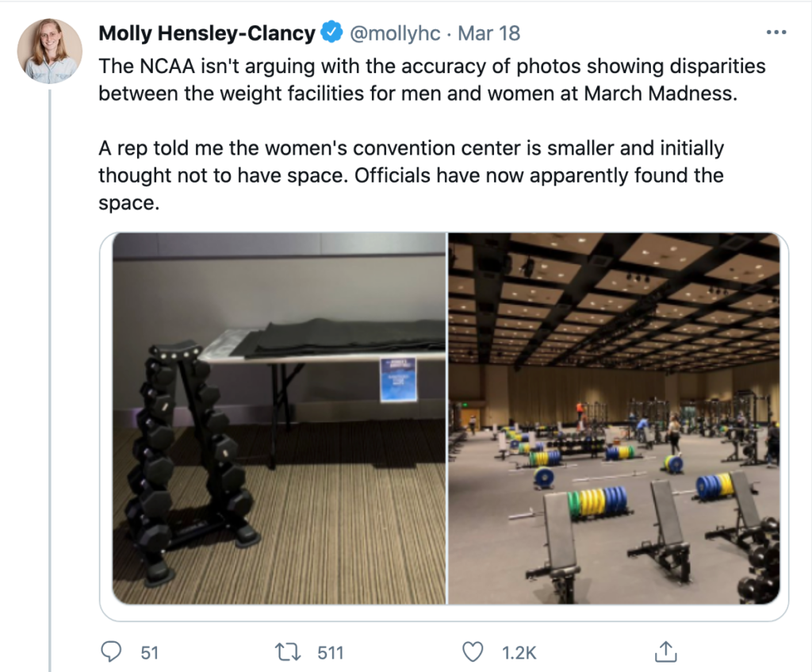Click the reply speech bubble icon
The height and width of the screenshot is (672, 812).
[111, 652]
